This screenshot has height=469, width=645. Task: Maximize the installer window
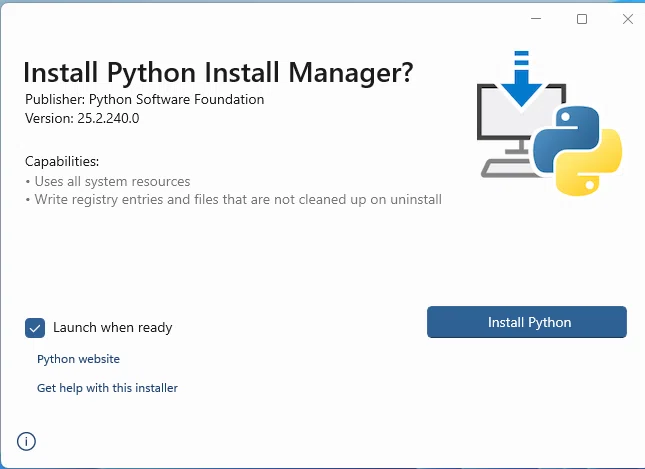click(x=582, y=19)
